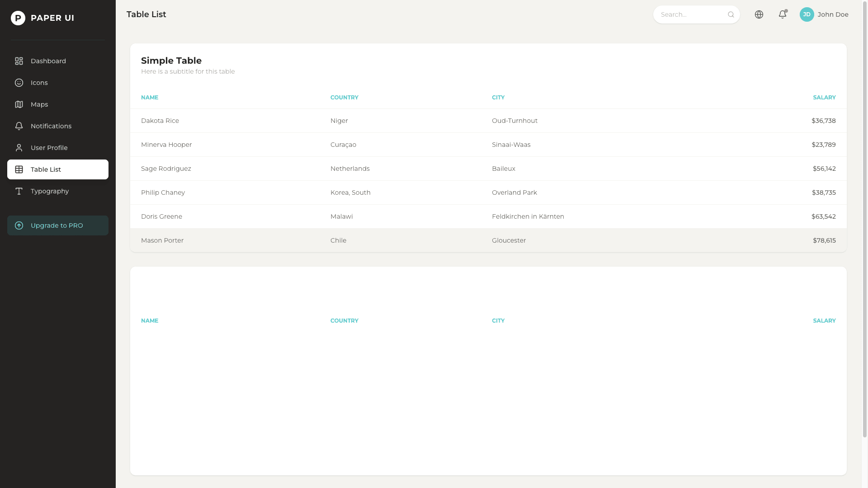Click the Upgrade to PRO button
The width and height of the screenshot is (868, 488).
(57, 225)
